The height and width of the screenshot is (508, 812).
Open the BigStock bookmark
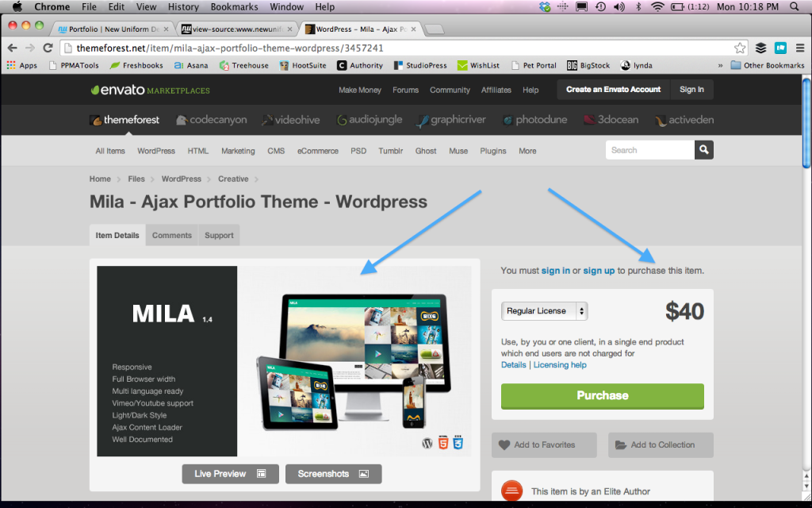click(x=589, y=65)
